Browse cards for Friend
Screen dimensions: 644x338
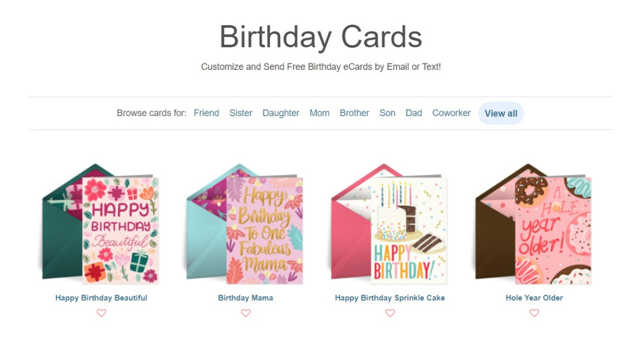coord(207,113)
